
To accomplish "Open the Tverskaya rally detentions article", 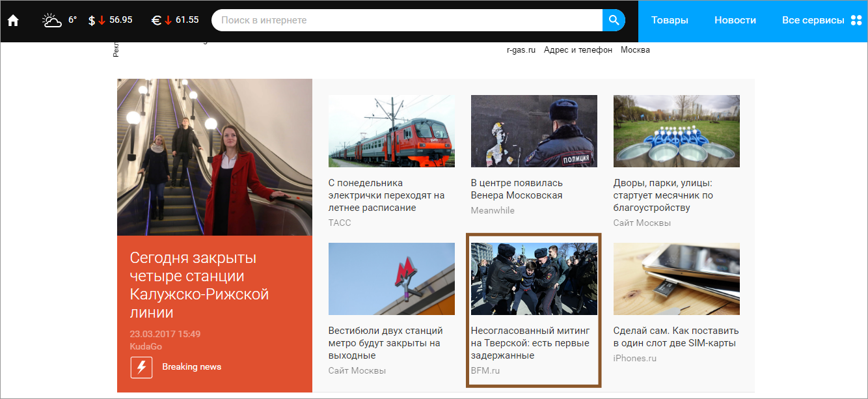I will 530,343.
